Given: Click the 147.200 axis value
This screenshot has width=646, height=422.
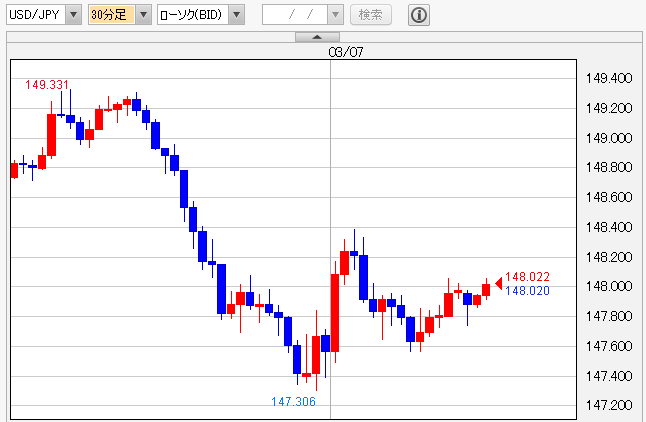Looking at the screenshot, I should (609, 405).
